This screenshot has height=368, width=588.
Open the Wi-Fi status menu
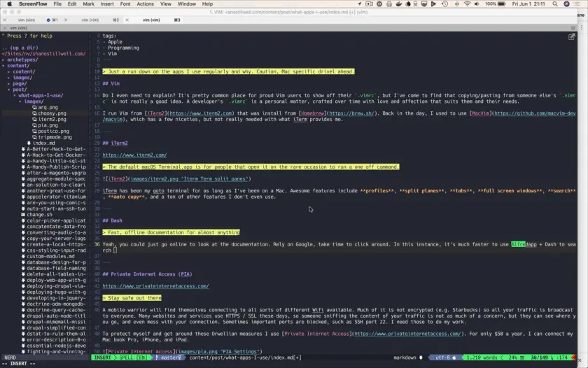tap(468, 3)
